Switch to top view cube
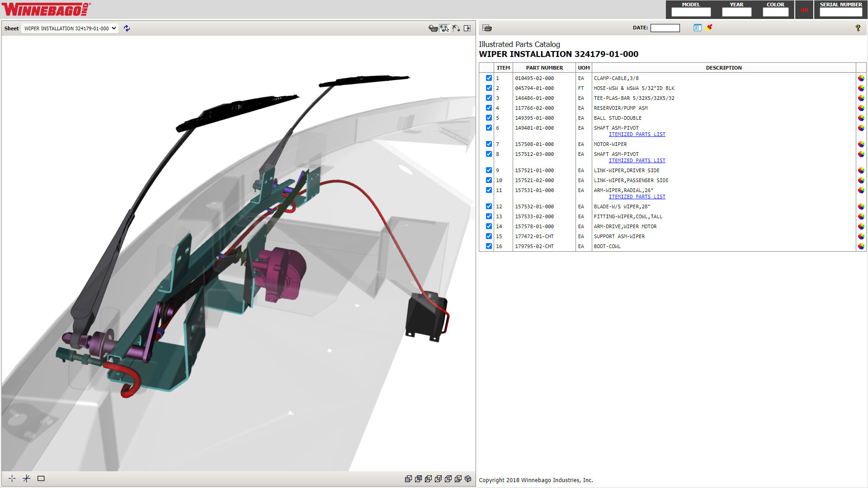 tap(448, 479)
